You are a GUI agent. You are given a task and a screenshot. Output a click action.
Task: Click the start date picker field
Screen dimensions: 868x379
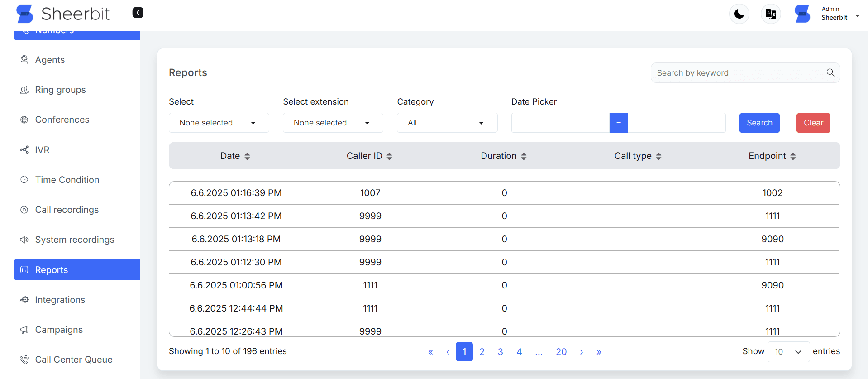point(560,123)
